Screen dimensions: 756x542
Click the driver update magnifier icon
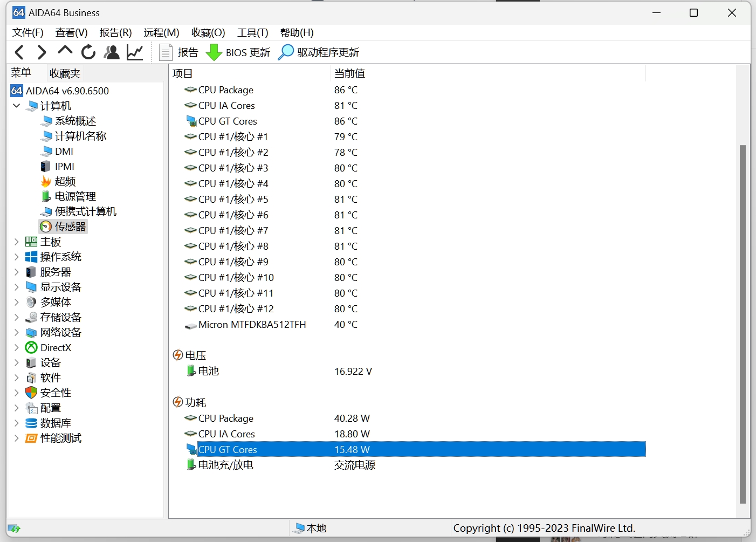(x=286, y=52)
